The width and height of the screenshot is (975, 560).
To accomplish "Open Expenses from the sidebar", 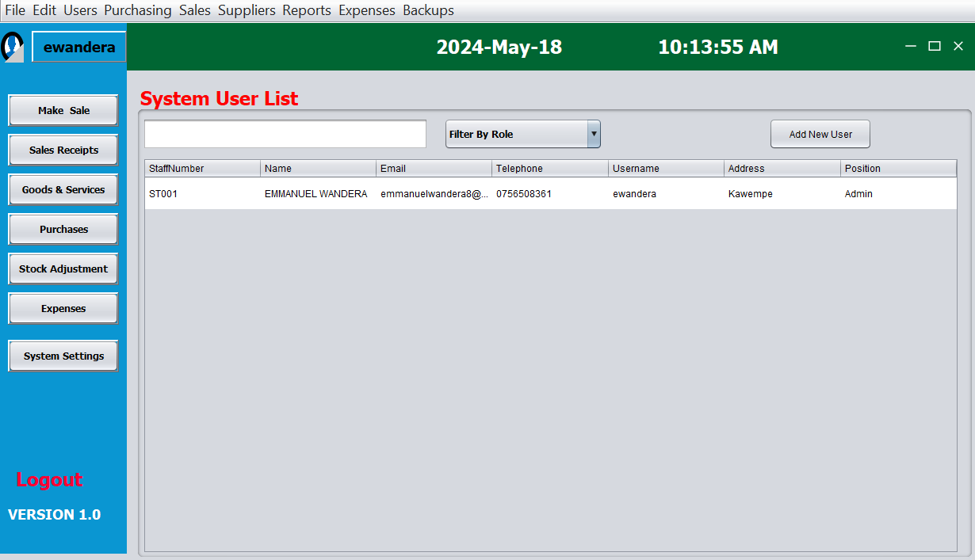I will 63,309.
